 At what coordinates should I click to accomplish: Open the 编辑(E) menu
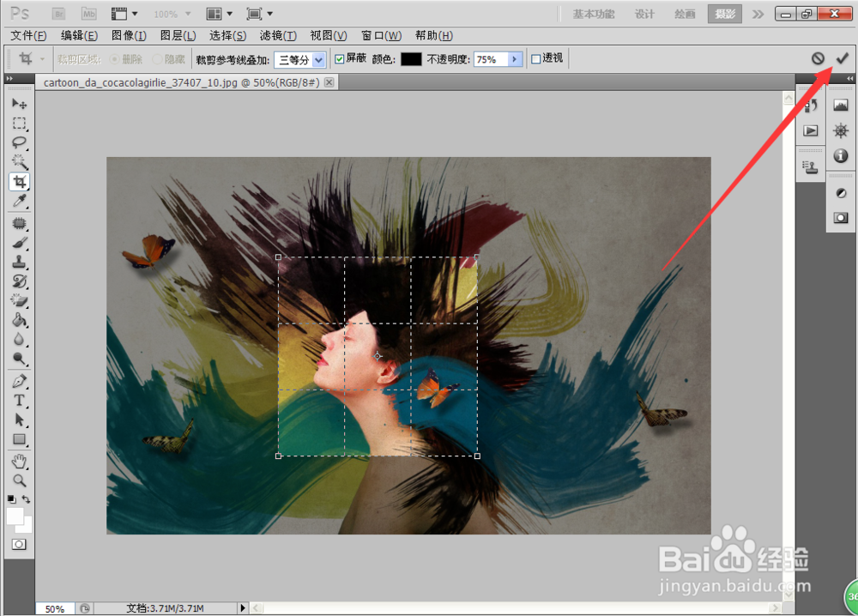coord(79,35)
